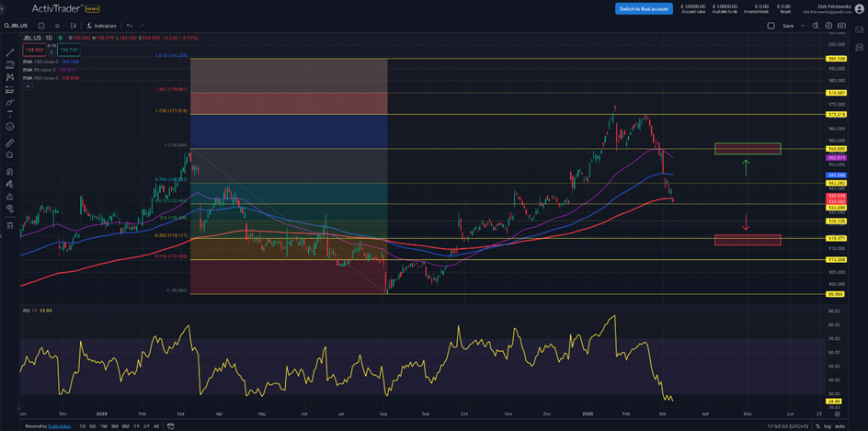The image size is (868, 431).
Task: Open the D interval dropdown
Action: pos(57,26)
